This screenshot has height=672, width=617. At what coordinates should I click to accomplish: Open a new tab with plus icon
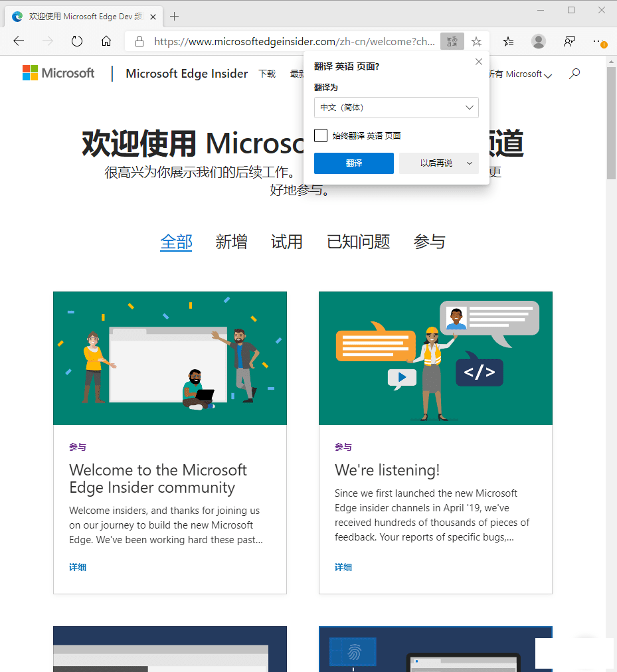point(174,17)
